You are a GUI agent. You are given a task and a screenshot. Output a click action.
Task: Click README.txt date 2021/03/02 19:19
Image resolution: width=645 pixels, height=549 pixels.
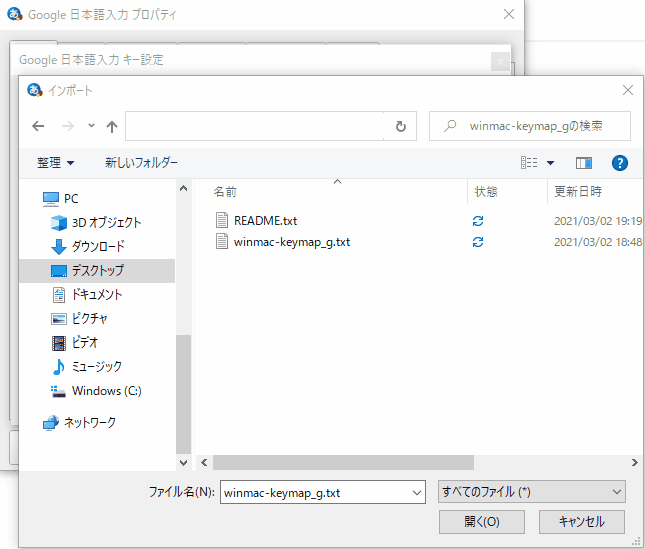click(598, 221)
